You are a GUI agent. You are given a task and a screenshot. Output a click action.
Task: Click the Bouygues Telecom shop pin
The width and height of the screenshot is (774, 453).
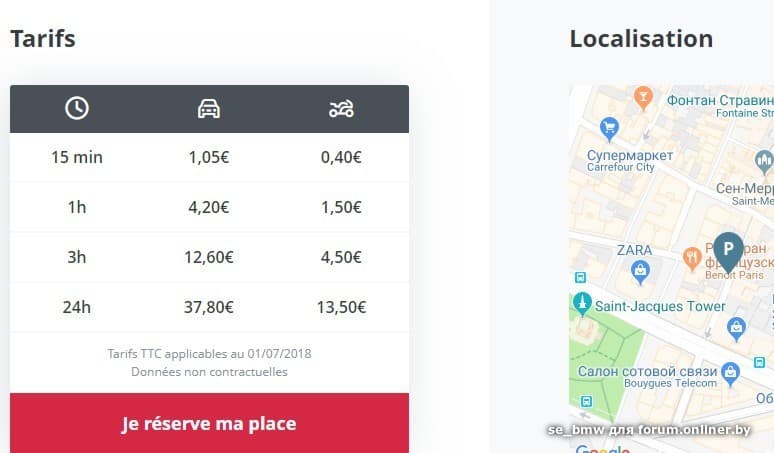coord(731,372)
